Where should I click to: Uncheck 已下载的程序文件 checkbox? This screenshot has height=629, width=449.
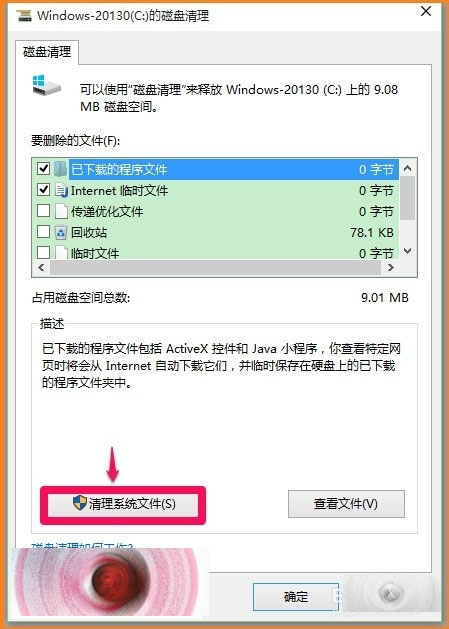tap(43, 168)
